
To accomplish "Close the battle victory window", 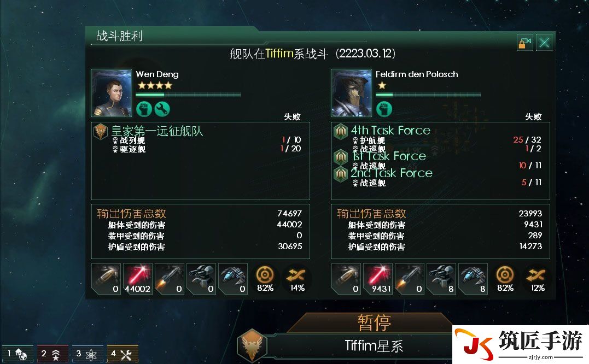I will (544, 43).
